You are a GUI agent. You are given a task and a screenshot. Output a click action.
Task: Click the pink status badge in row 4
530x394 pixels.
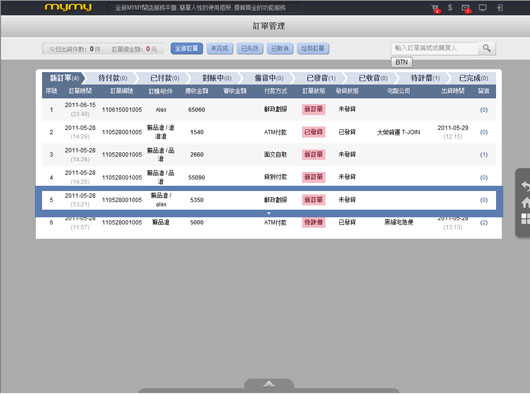(313, 177)
